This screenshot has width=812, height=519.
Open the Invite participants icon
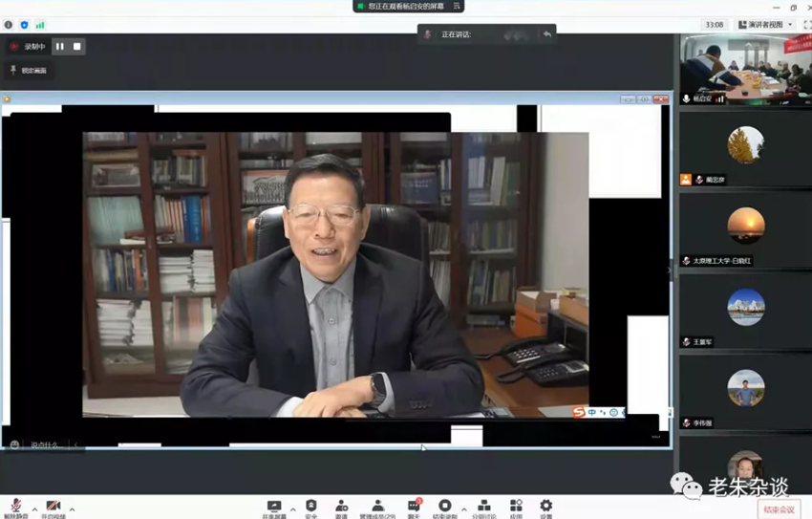[341, 507]
